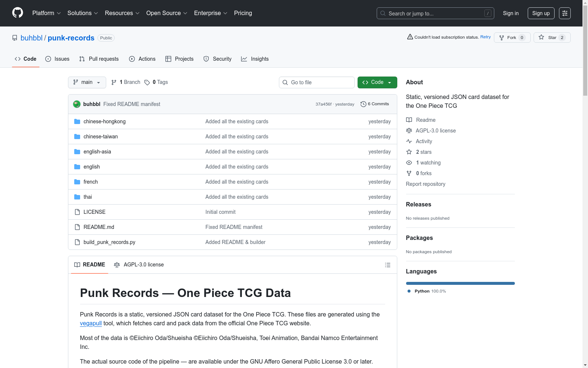View the 2 stars list
The height and width of the screenshot is (368, 588).
[x=419, y=152]
